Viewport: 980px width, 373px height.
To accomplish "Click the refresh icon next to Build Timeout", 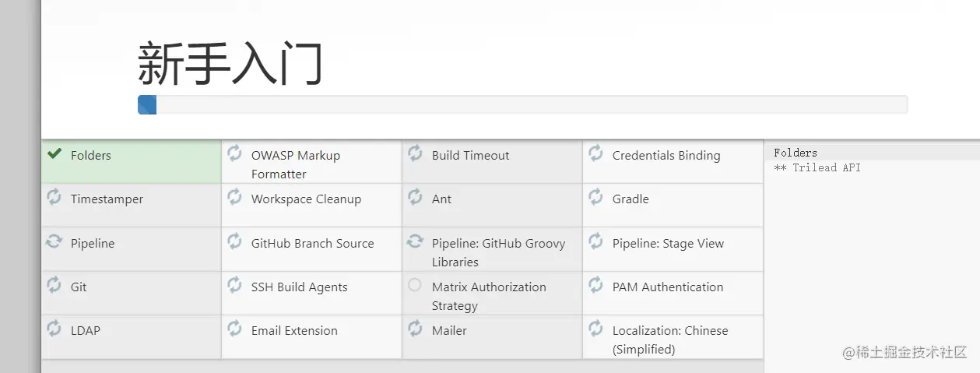I will tap(415, 153).
